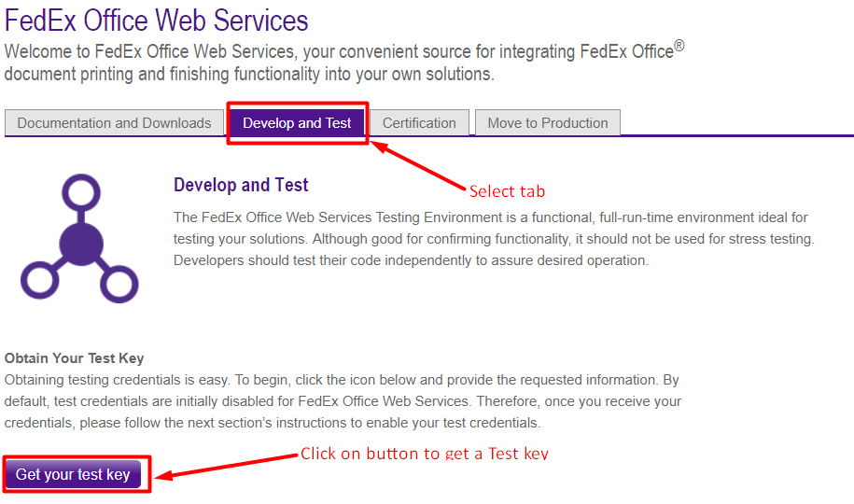Viewport: 854px width, 504px height.
Task: Click the Get your test key button
Action: click(73, 474)
